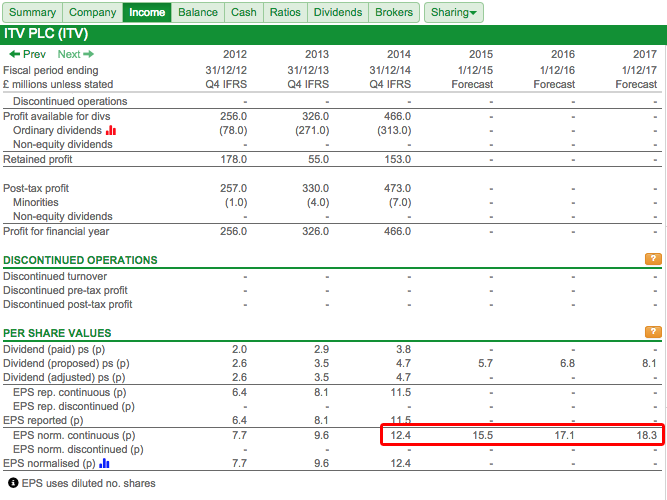The width and height of the screenshot is (667, 500).
Task: Click Discontinued pre-tax profit label
Action: pyautogui.click(x=65, y=291)
